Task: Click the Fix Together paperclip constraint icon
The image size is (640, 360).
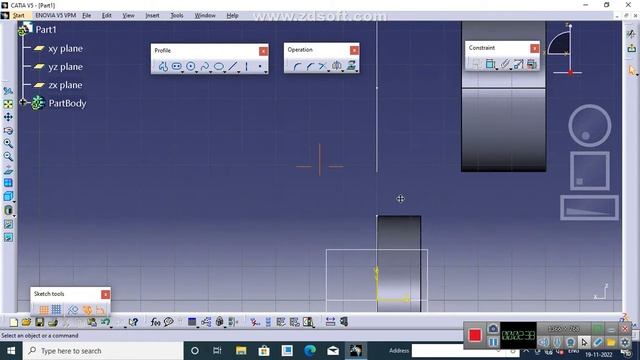Action: coord(505,64)
